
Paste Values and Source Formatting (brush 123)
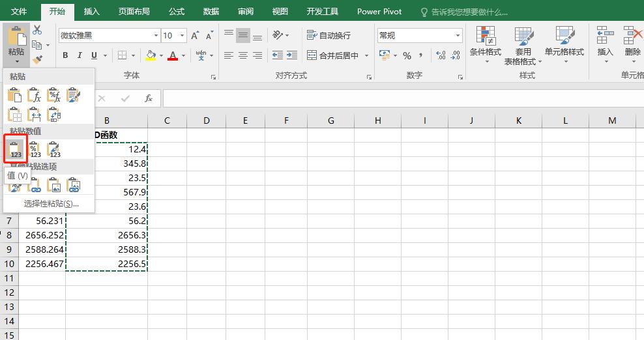(x=54, y=149)
